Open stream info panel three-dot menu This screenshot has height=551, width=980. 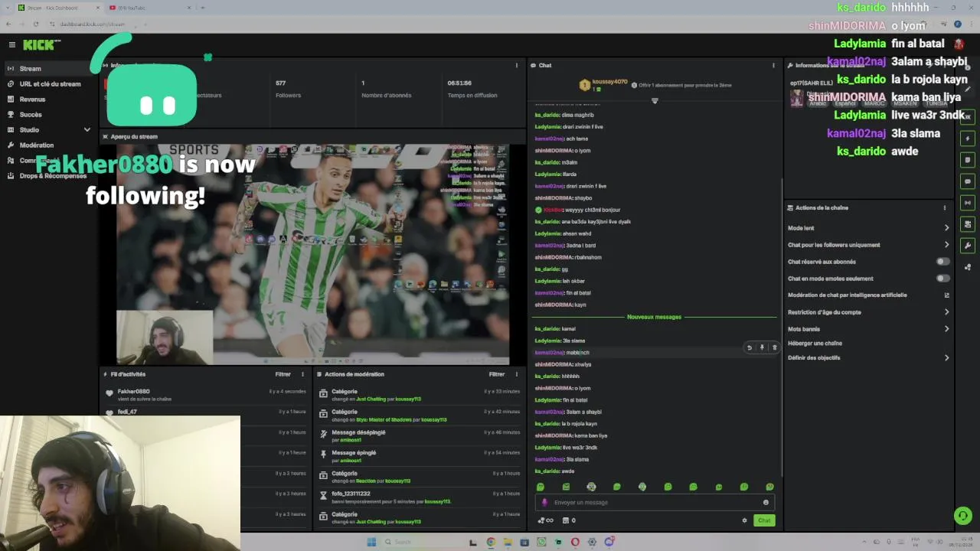pyautogui.click(x=517, y=66)
